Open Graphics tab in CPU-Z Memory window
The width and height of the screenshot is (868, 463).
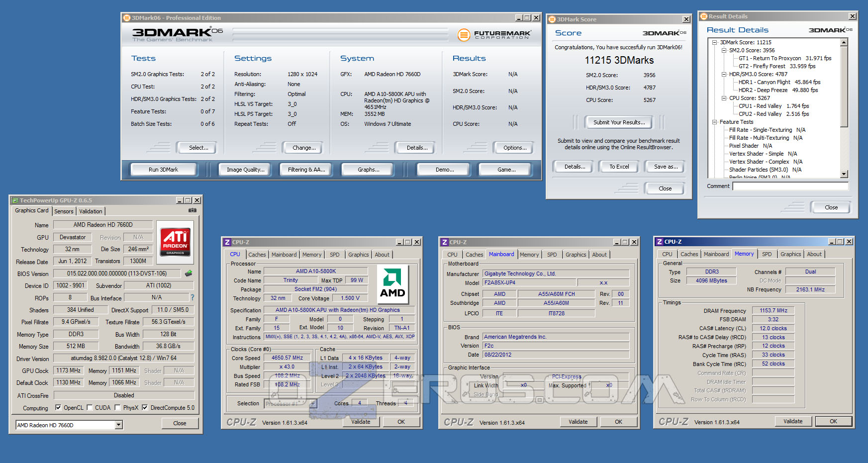791,254
